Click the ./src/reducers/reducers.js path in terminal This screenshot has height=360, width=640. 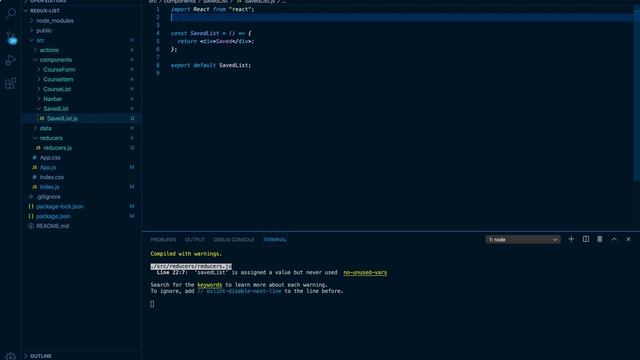pos(191,266)
